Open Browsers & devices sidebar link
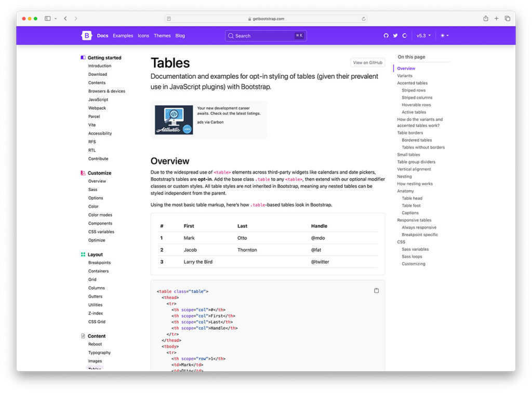The height and width of the screenshot is (393, 532). 107,91
